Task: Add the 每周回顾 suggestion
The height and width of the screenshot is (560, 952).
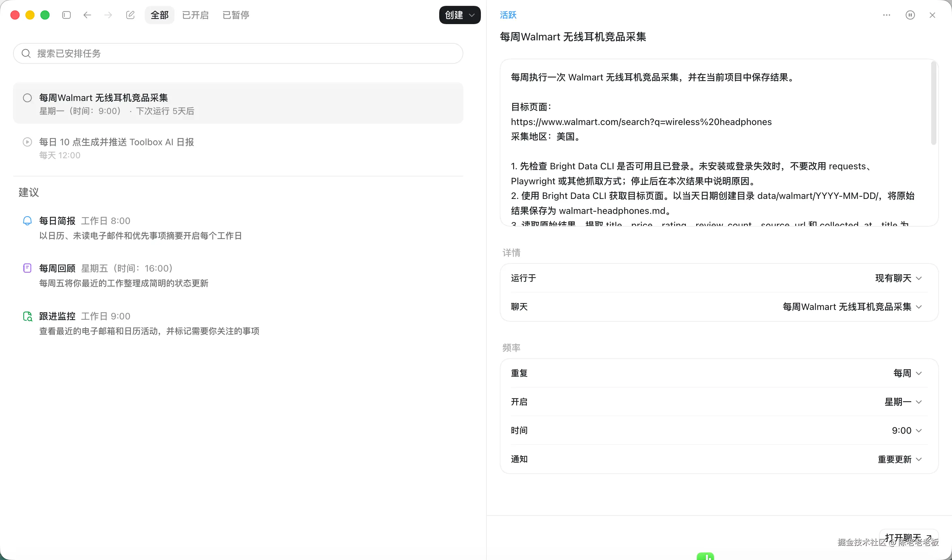Action: [x=238, y=275]
